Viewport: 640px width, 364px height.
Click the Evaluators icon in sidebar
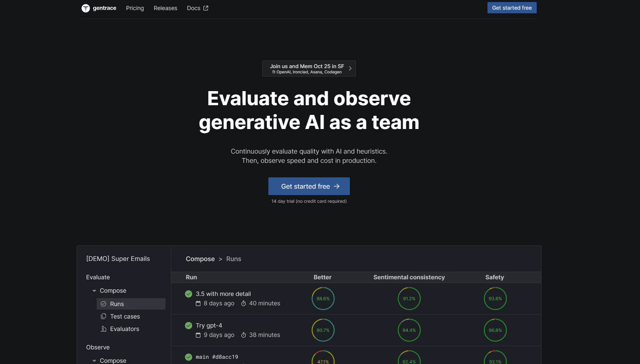(x=104, y=329)
